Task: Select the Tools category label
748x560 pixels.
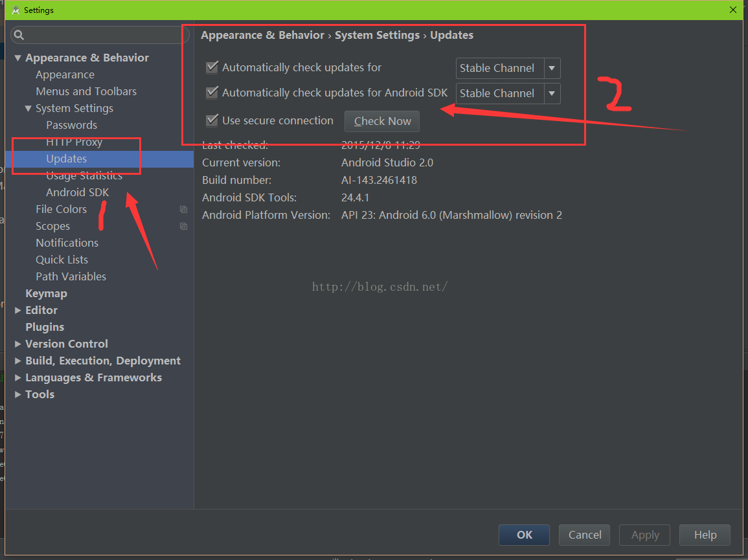Action: click(40, 394)
